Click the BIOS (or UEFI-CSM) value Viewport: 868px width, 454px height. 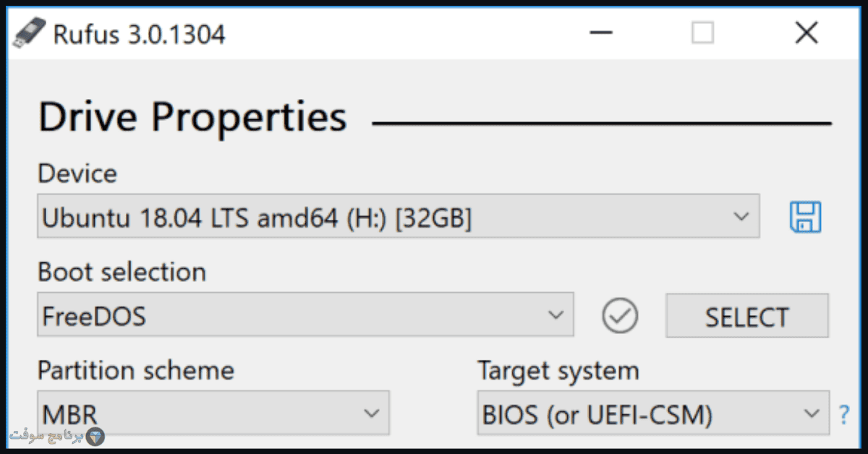coord(597,415)
